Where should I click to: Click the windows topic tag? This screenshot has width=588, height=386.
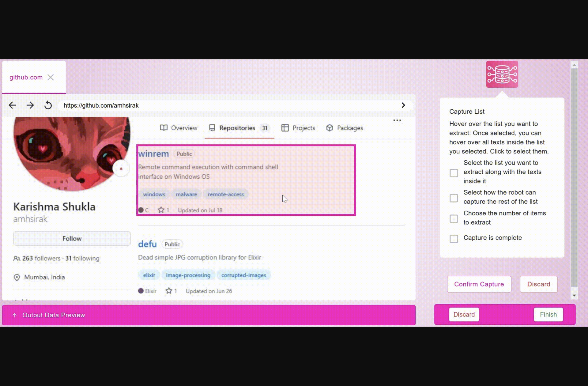pyautogui.click(x=154, y=194)
